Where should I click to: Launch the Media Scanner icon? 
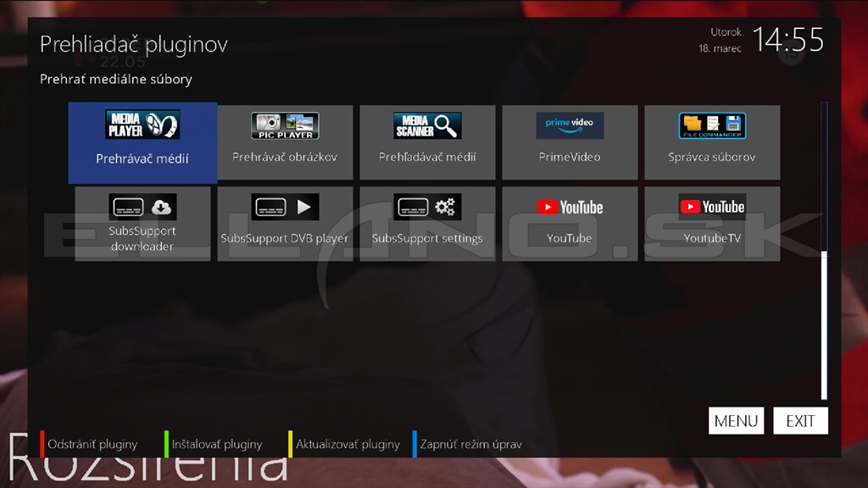pos(427,125)
